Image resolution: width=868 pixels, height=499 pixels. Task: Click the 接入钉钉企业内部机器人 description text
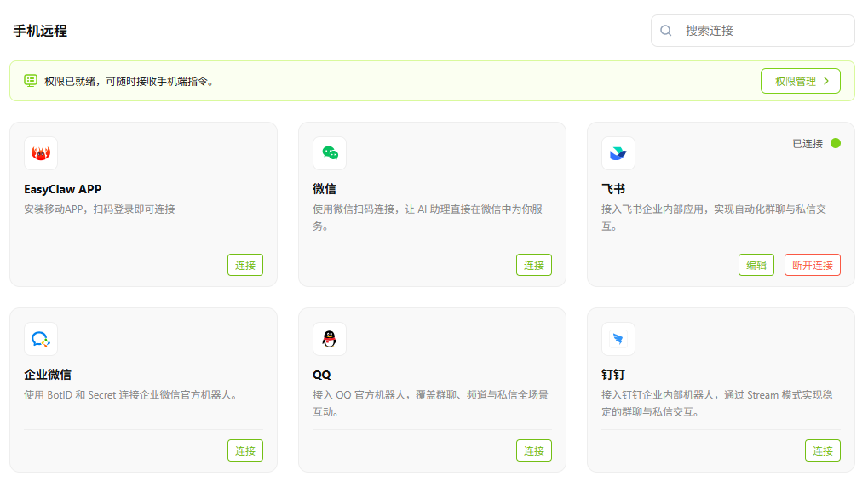717,404
